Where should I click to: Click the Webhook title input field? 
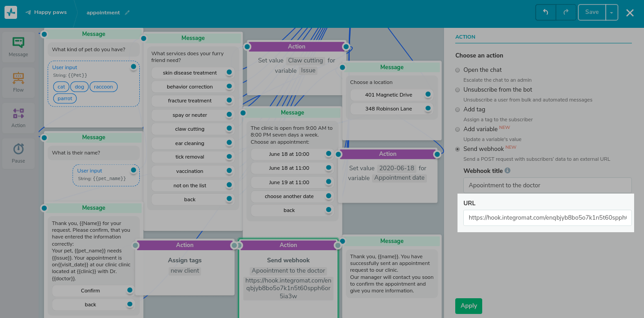point(547,185)
